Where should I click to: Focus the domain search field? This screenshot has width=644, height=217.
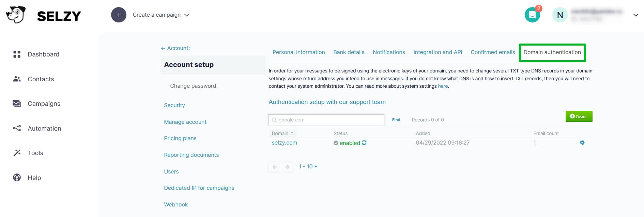point(326,120)
